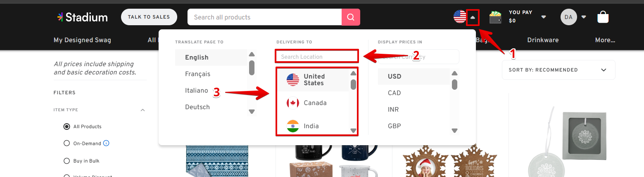Image resolution: width=644 pixels, height=177 pixels.
Task: Choose the Buy in Bulk option
Action: coord(67,161)
